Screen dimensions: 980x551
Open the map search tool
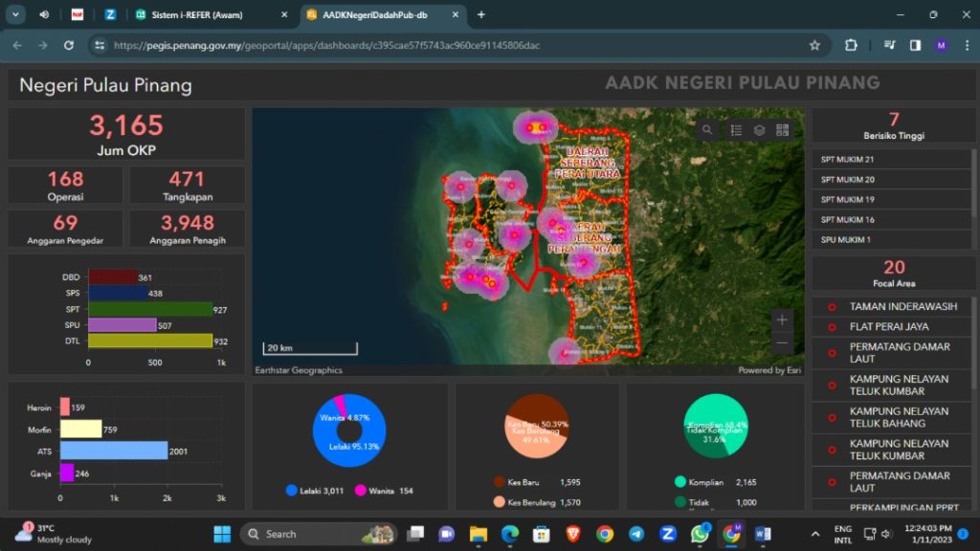(707, 130)
